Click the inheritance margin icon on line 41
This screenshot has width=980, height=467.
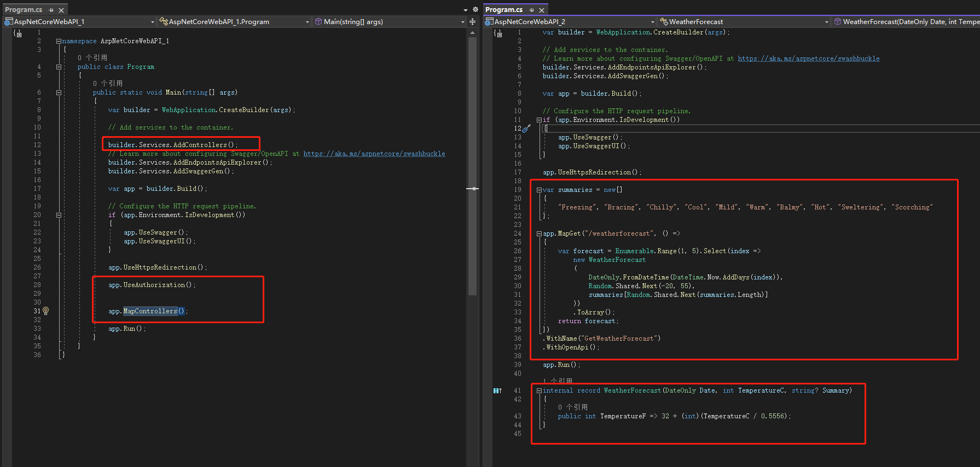point(497,390)
